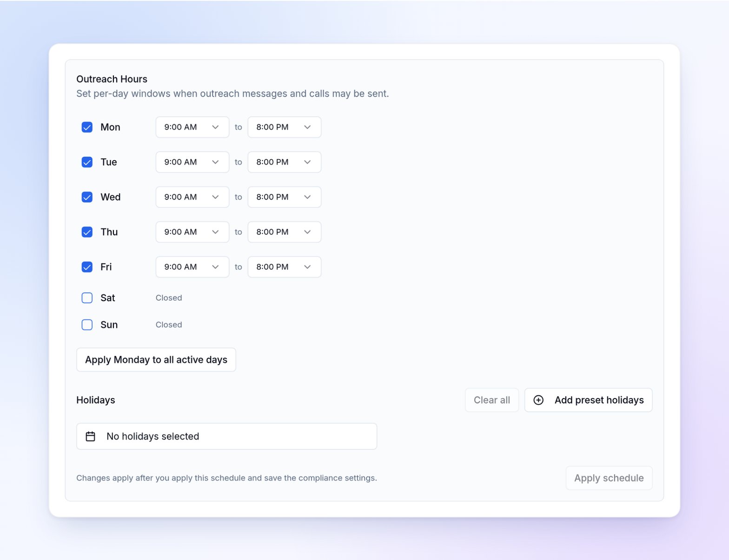Click the Fri day label

point(106,267)
